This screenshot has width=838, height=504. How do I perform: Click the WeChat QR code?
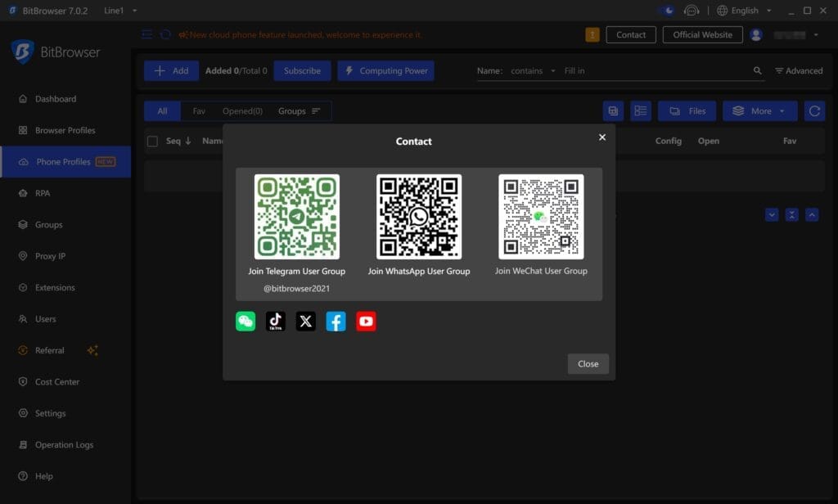(x=541, y=217)
